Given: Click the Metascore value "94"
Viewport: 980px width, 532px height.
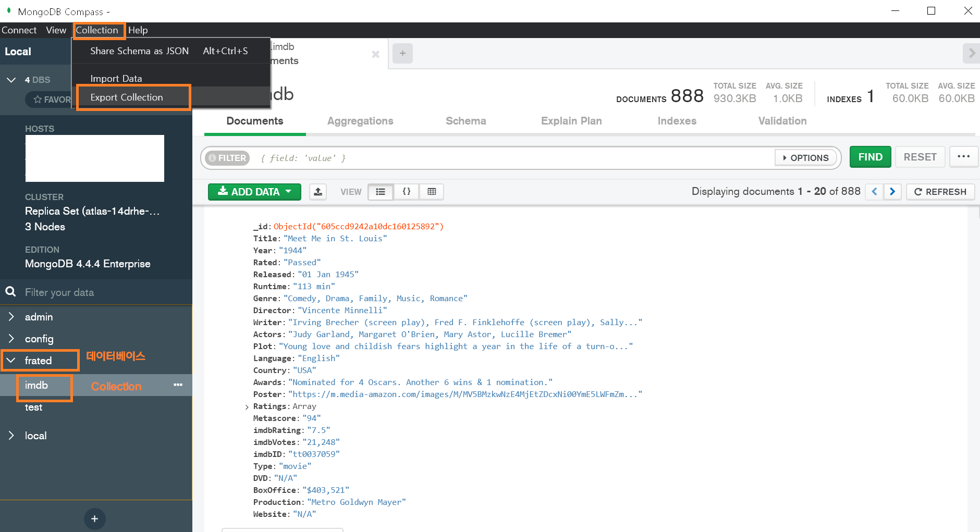Looking at the screenshot, I should (x=312, y=418).
